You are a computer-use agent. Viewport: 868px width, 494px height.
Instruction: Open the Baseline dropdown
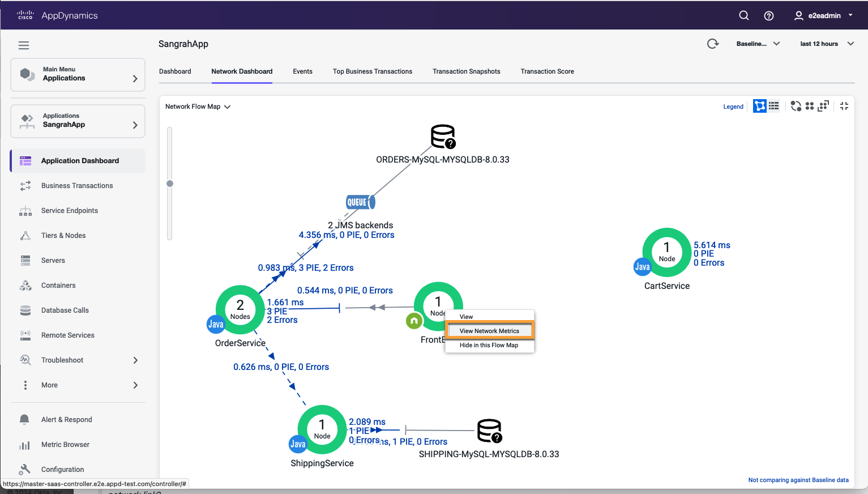pos(758,44)
